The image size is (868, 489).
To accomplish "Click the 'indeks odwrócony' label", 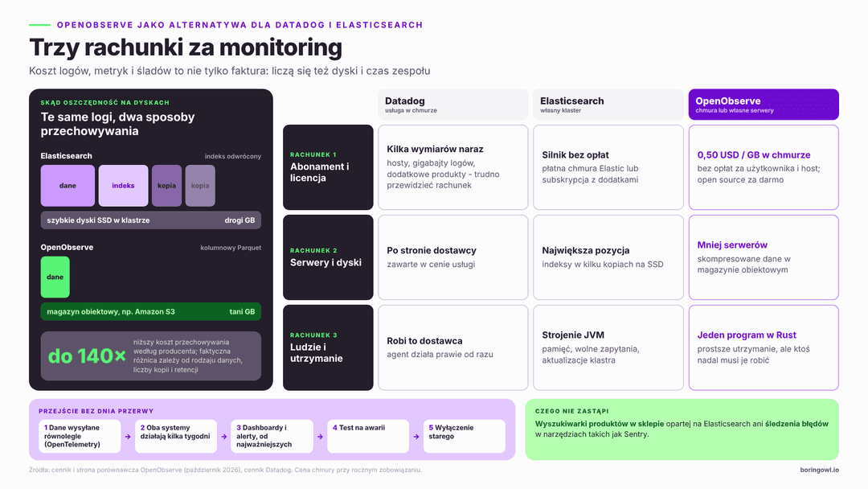I will click(232, 156).
